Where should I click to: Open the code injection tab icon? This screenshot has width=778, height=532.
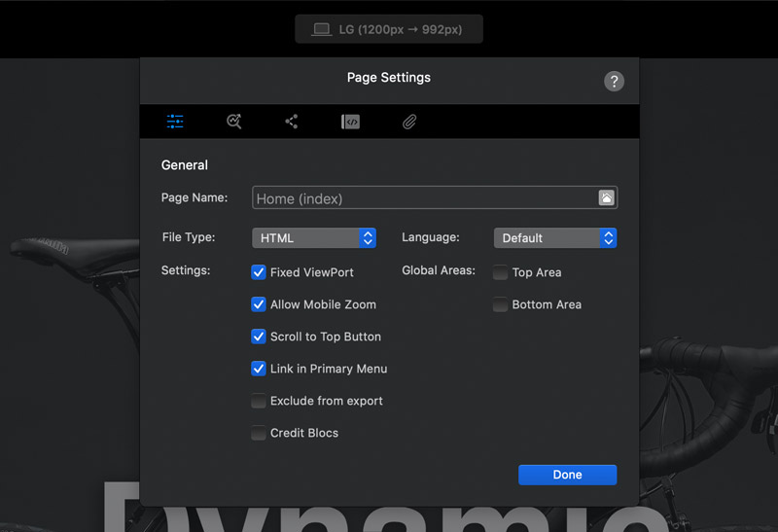tap(350, 122)
